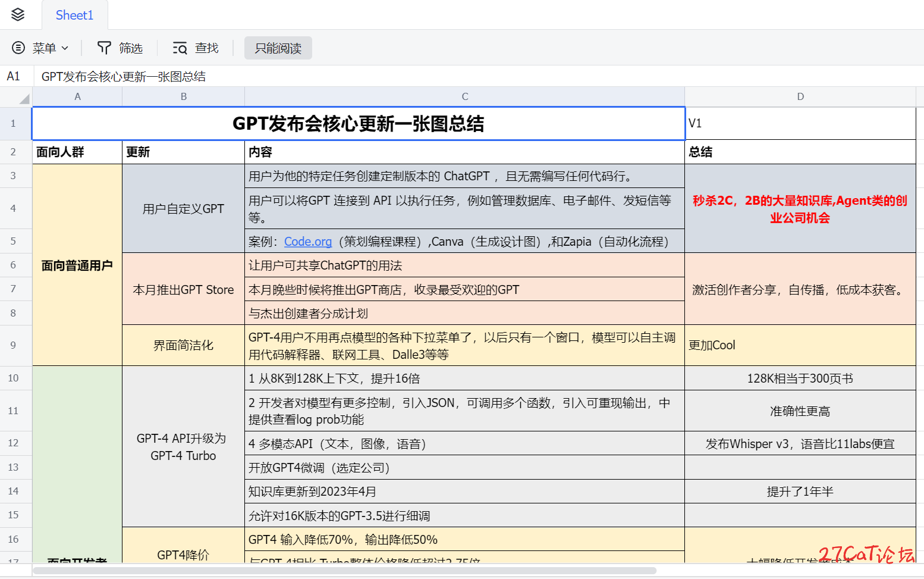Viewport: 924px width, 579px height.
Task: Click the GPT4降价 cell
Action: [x=184, y=546]
